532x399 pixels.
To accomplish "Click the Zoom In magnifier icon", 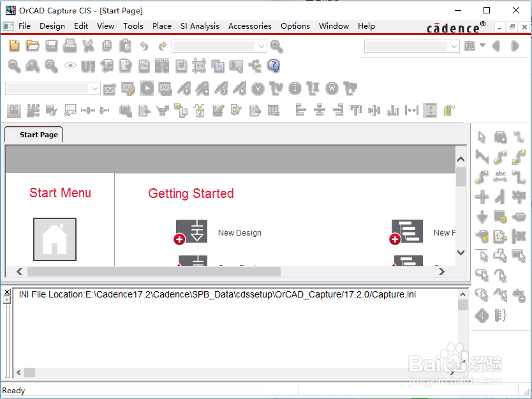I will tap(14, 66).
